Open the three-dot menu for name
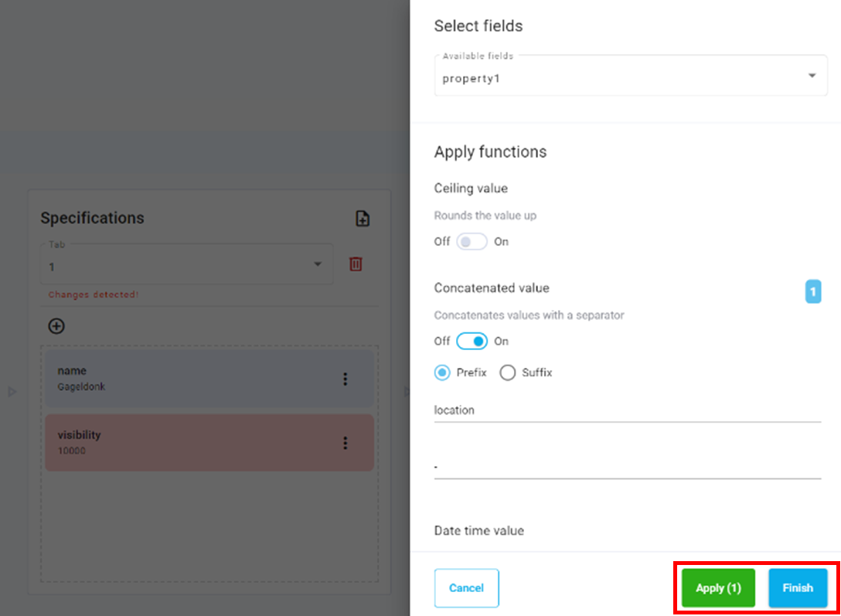 (346, 379)
